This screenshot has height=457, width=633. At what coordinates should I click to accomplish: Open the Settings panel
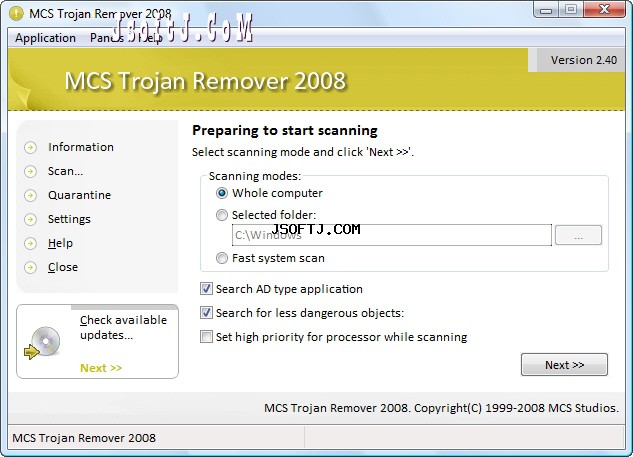pyautogui.click(x=69, y=219)
